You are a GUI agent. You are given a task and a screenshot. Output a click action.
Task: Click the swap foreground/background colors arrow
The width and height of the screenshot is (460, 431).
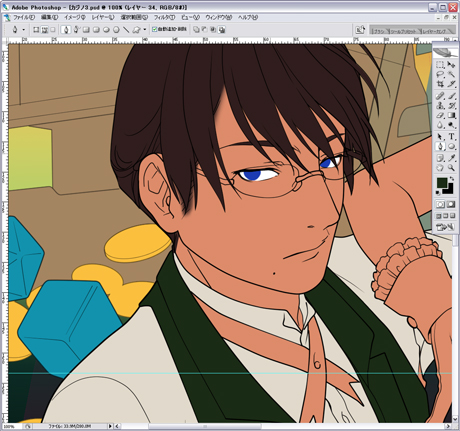tap(452, 179)
